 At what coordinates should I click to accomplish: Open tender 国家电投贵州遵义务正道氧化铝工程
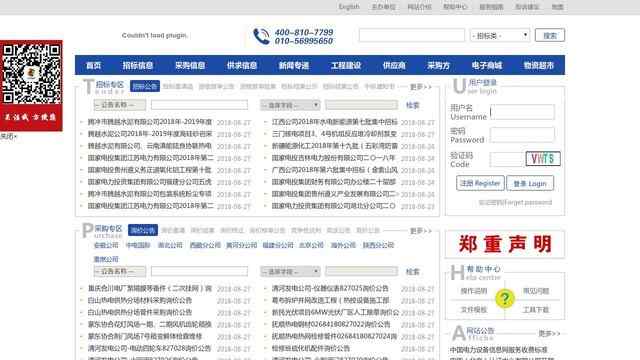click(x=150, y=170)
